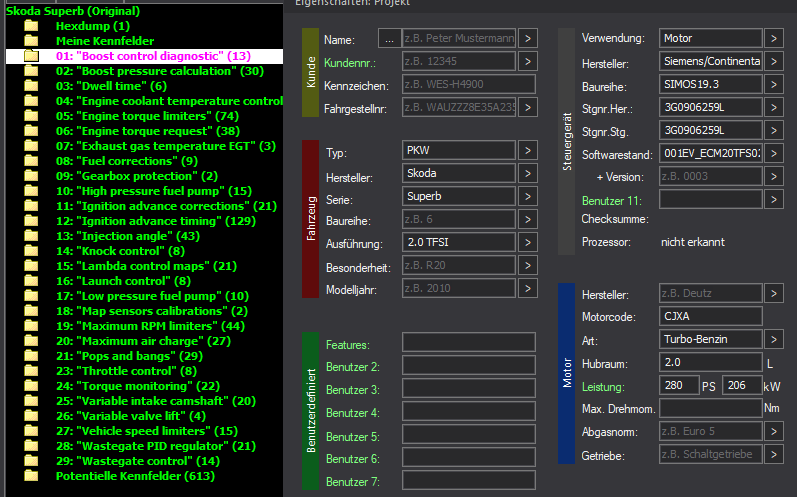Open 04 Engine coolant temperature control folder
Image resolution: width=797 pixels, height=497 pixels.
tap(169, 101)
